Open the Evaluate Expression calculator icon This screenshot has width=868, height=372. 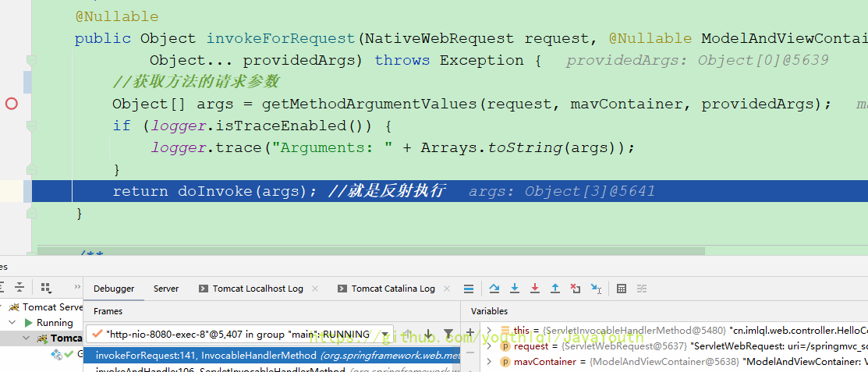click(x=622, y=289)
